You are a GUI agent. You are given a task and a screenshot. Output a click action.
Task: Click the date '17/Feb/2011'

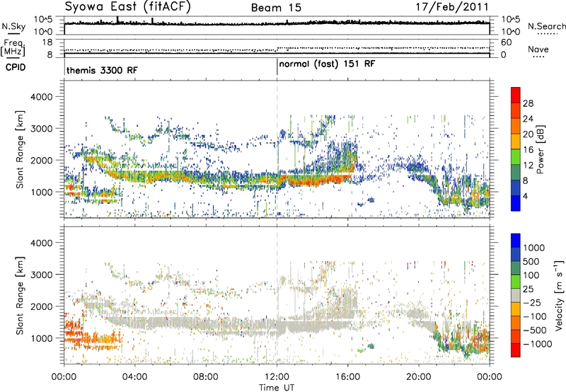[452, 6]
